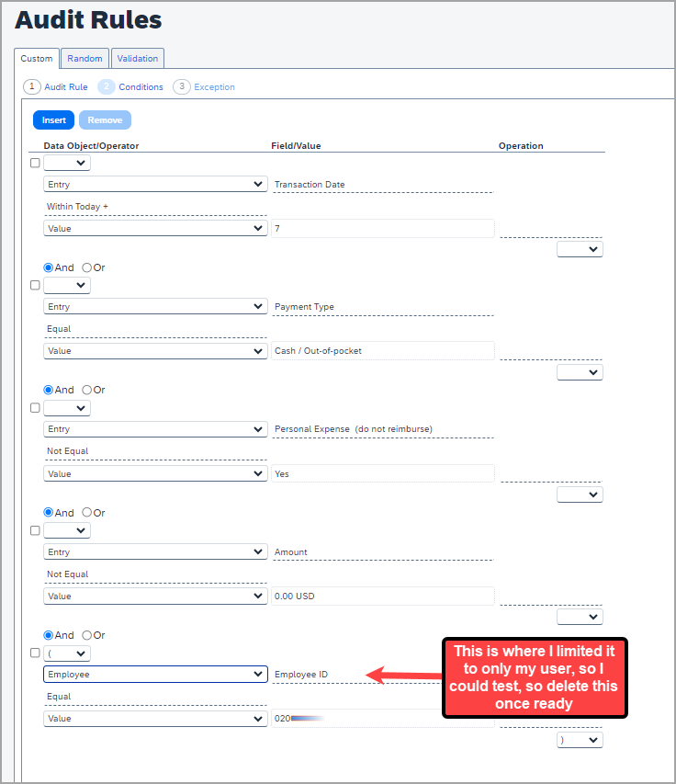Screen dimensions: 676x784
Task: Click the Amount field label
Action: [291, 552]
